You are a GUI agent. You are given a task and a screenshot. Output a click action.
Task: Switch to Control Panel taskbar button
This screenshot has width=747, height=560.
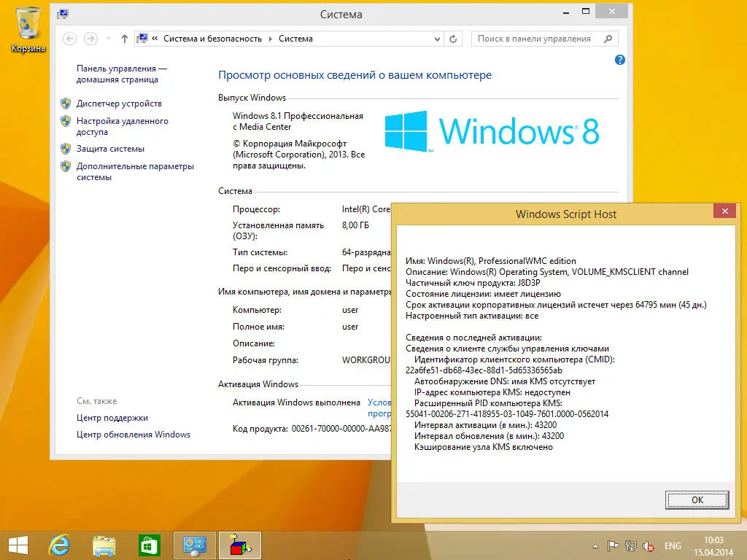click(x=194, y=545)
